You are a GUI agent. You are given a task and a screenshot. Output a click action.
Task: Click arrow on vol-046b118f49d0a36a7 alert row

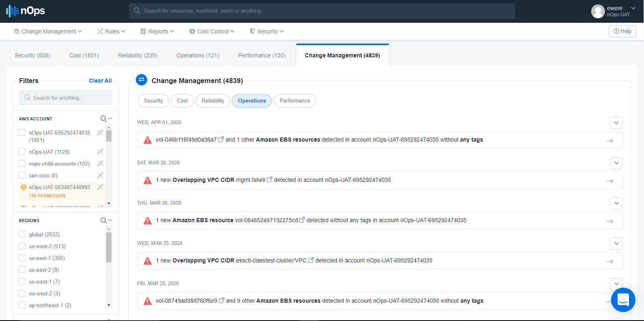(610, 140)
